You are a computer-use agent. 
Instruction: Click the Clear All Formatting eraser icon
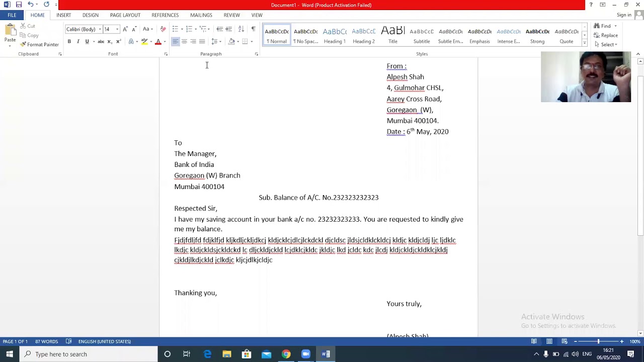click(163, 29)
